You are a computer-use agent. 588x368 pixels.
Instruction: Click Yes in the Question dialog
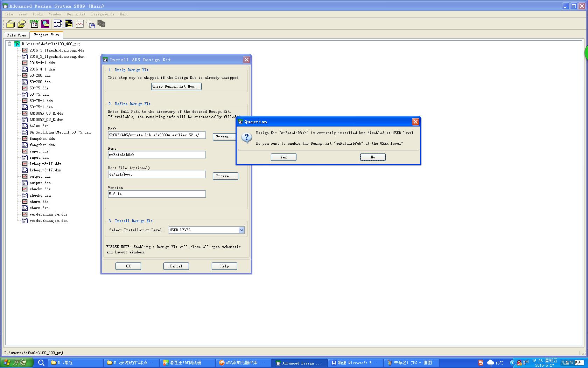click(283, 157)
